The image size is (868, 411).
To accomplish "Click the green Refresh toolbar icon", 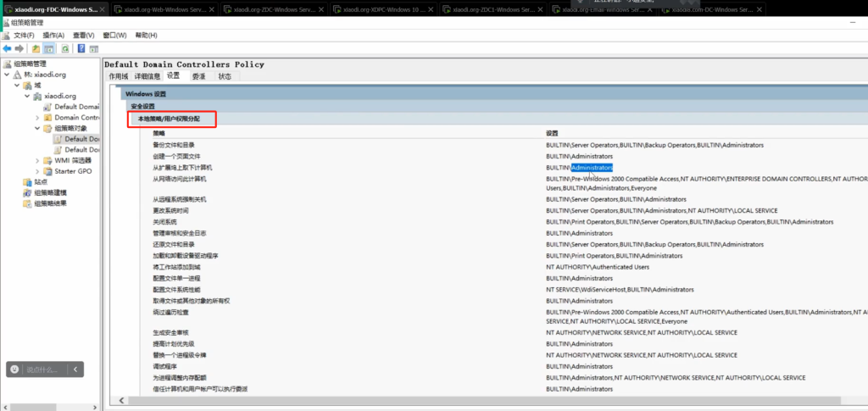I will coord(64,48).
